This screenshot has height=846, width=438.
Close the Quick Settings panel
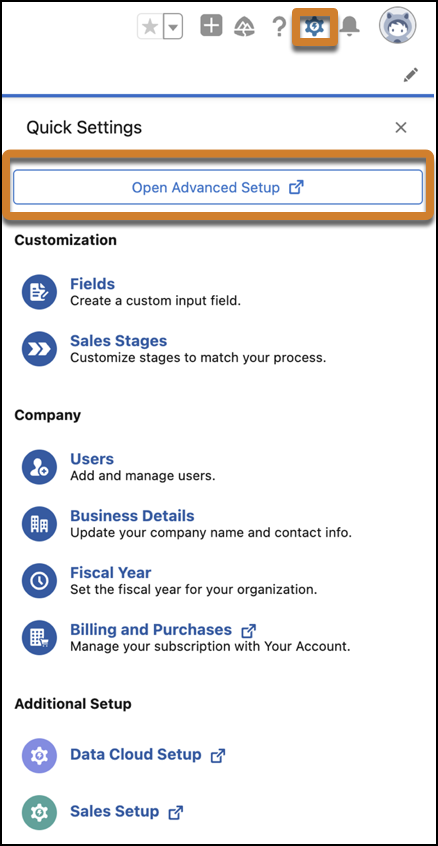click(x=401, y=128)
